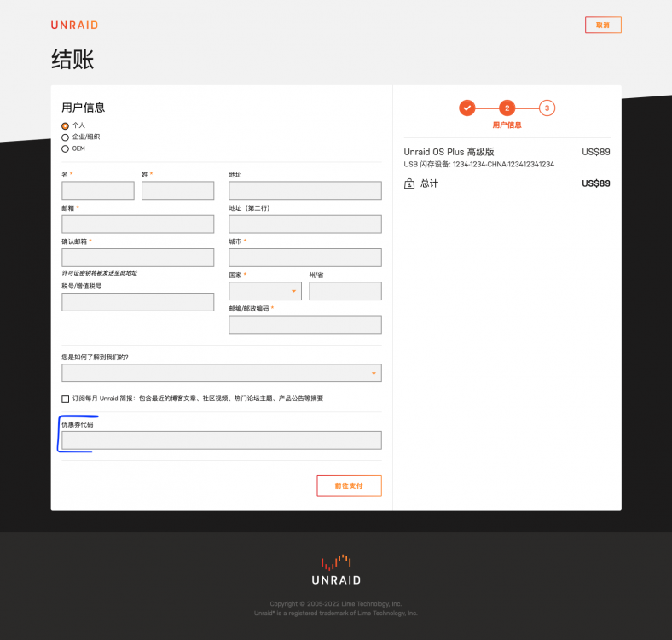672x640 pixels.
Task: Click the footer UNRAID logo
Action: (x=336, y=570)
